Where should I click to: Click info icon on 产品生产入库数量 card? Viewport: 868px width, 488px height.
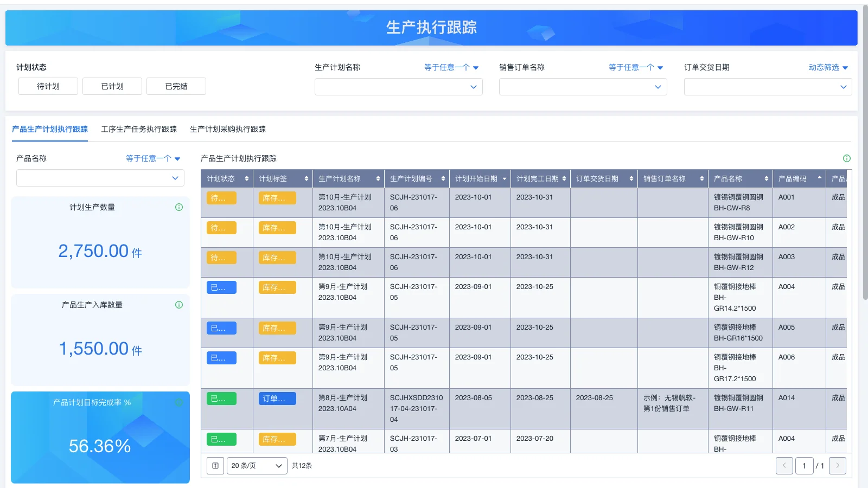pos(179,305)
